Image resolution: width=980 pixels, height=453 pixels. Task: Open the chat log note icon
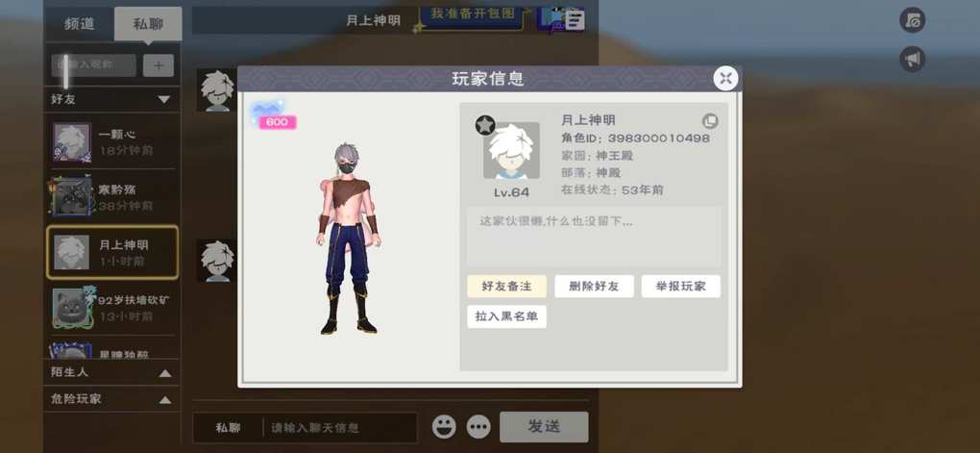pyautogui.click(x=575, y=20)
